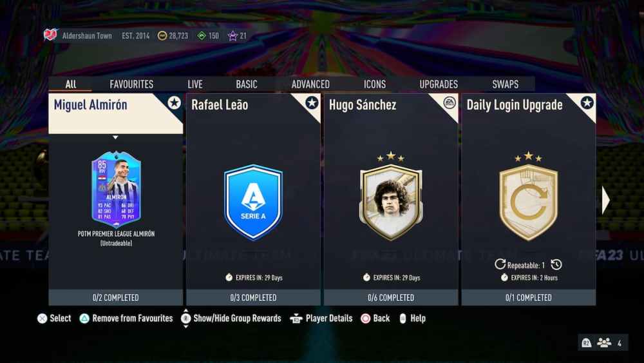Open the POTM Almirón player card thumbnail
644x363 pixels.
[x=116, y=189]
